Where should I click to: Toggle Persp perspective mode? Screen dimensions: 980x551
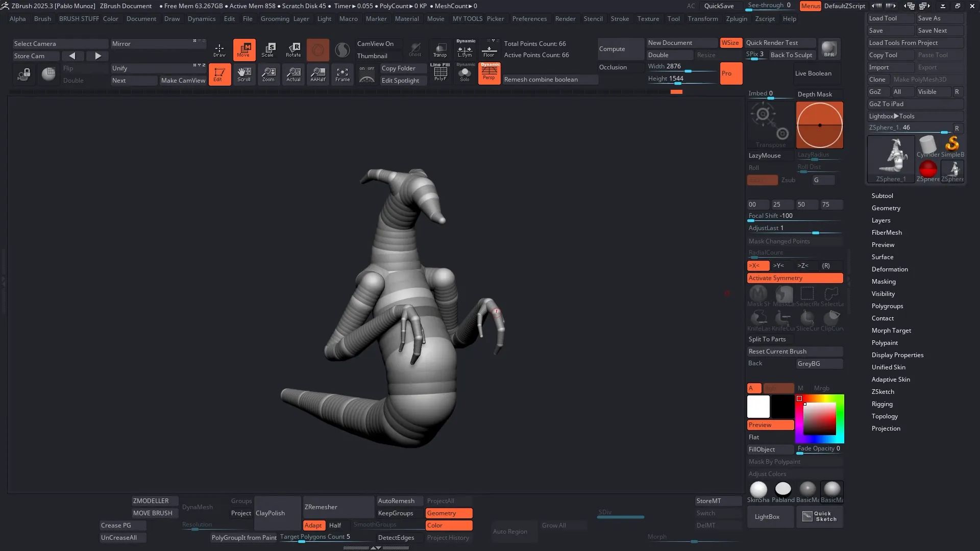pos(489,73)
